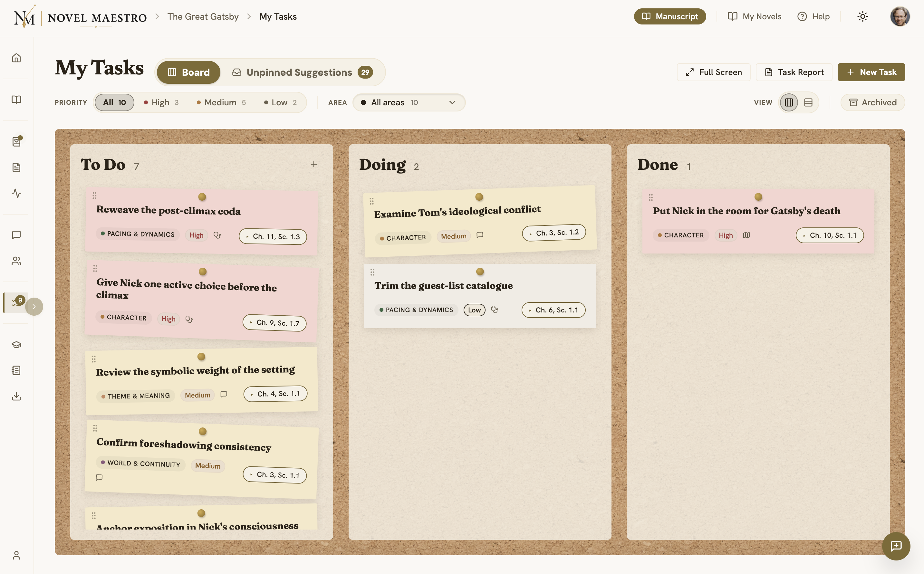Open the document icon in the sidebar
The width and height of the screenshot is (924, 574).
tap(16, 167)
